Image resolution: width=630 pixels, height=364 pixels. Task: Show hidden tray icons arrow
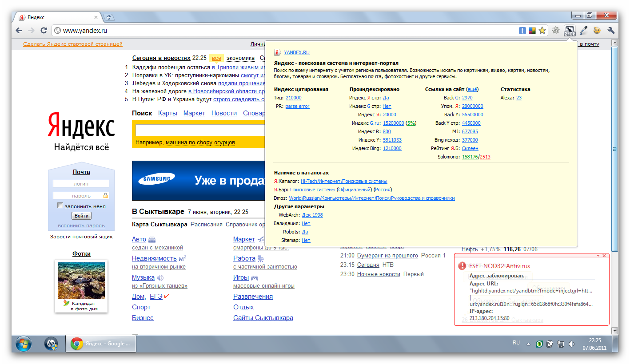tap(529, 344)
